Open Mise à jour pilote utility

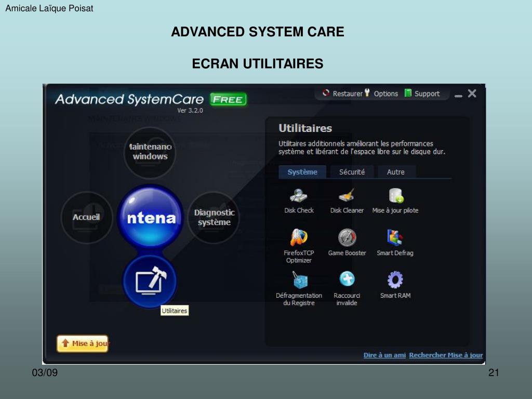pyautogui.click(x=395, y=201)
